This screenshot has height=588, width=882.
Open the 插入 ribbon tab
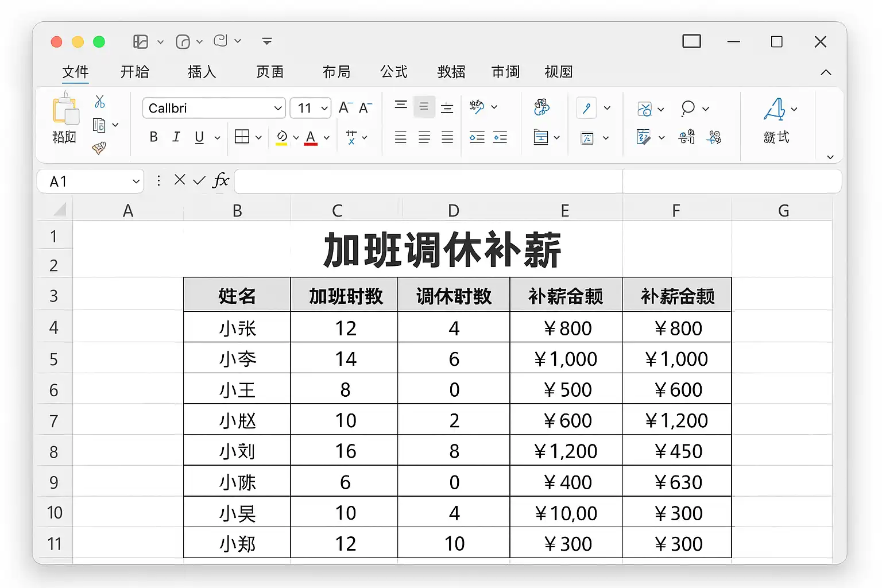tap(202, 72)
